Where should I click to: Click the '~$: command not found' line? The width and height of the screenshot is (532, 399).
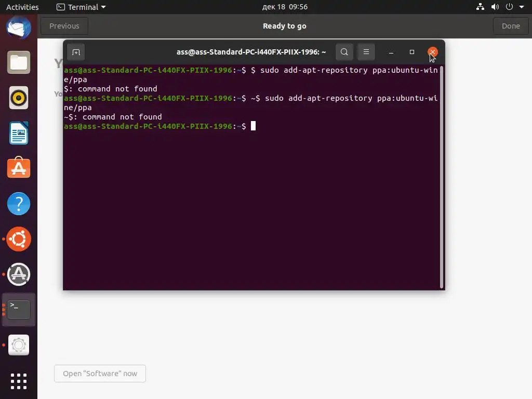(x=113, y=117)
